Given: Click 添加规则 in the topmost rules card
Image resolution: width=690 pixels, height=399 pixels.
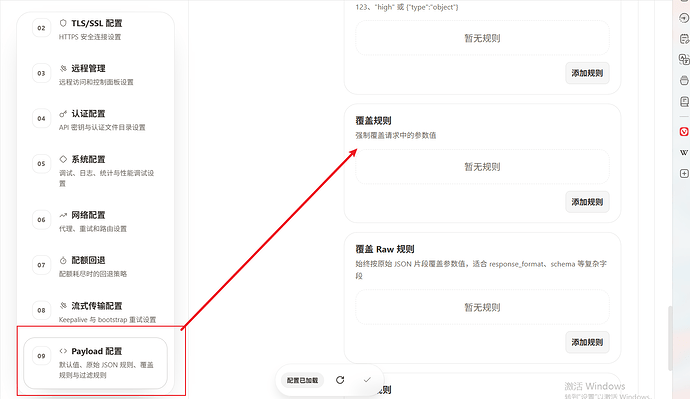Looking at the screenshot, I should pyautogui.click(x=587, y=73).
